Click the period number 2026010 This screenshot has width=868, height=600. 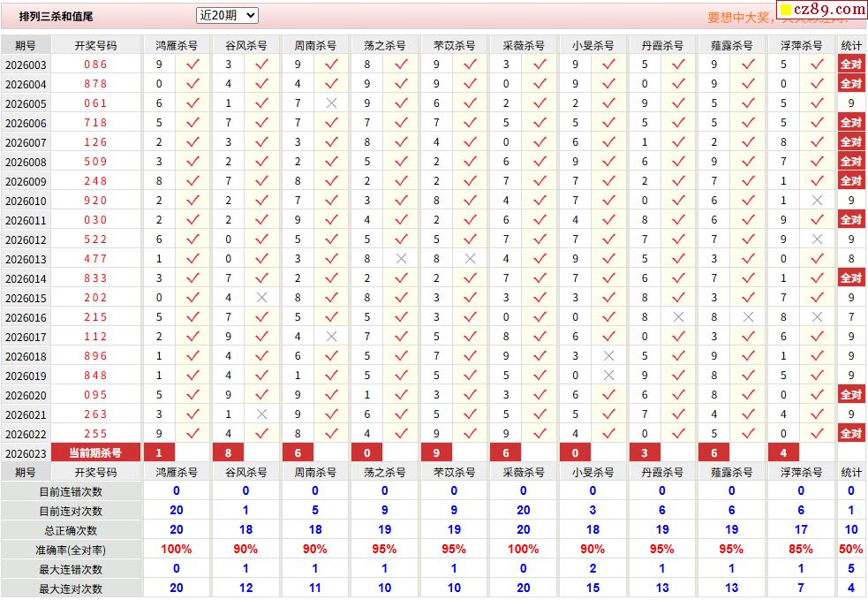[x=26, y=201]
